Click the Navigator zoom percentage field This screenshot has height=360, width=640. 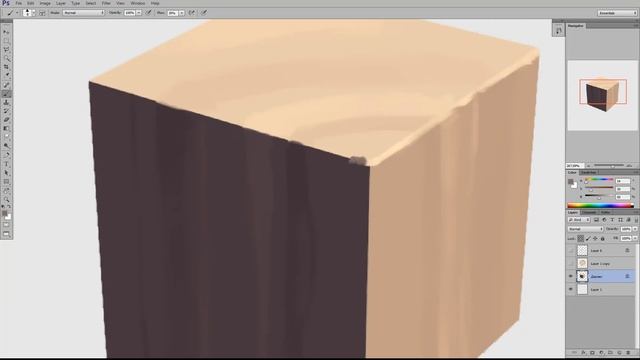click(575, 166)
